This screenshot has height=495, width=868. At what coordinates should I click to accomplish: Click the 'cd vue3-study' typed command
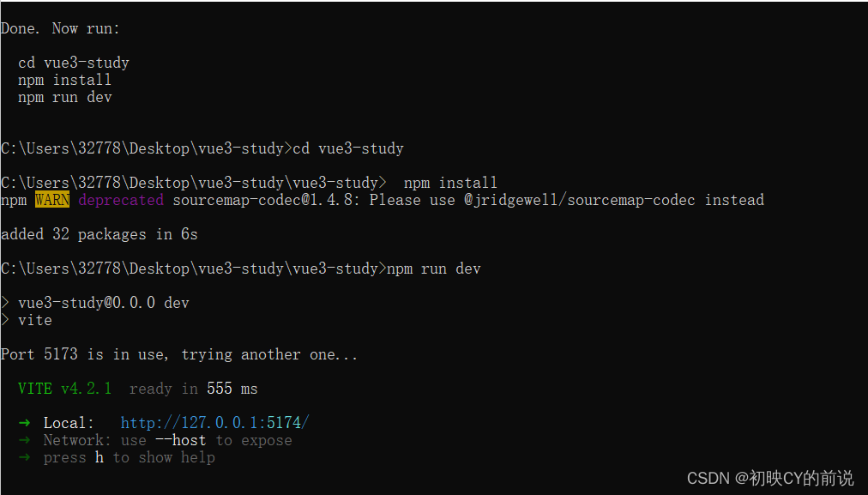[348, 148]
